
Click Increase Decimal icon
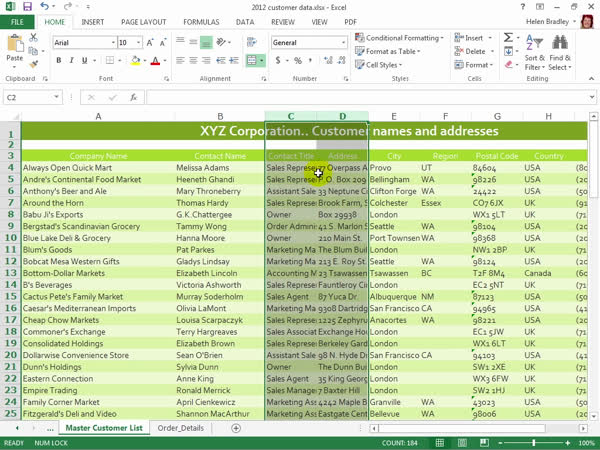point(328,60)
